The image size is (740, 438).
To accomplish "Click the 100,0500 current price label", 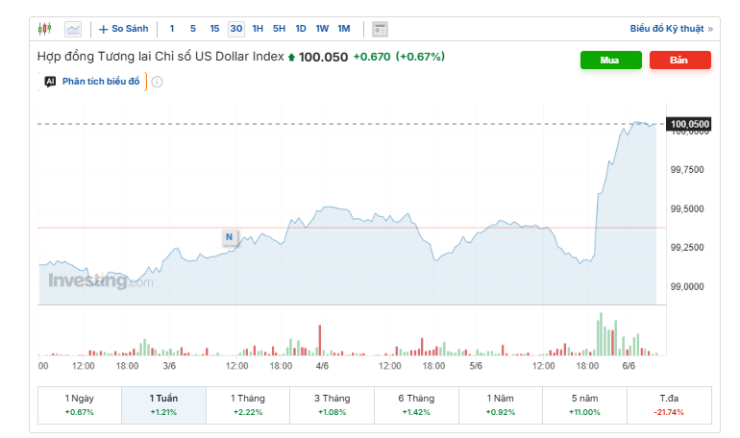I will 689,124.
